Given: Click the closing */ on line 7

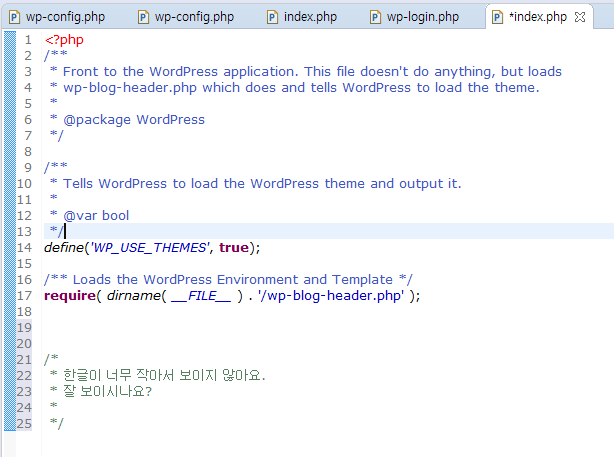Looking at the screenshot, I should click(x=56, y=136).
